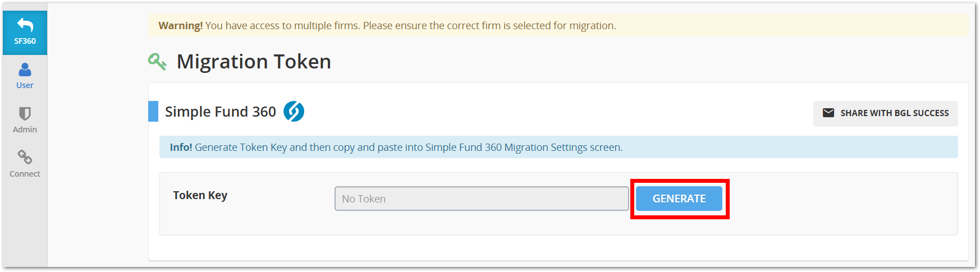
Task: Open the Connect link icon
Action: click(25, 157)
